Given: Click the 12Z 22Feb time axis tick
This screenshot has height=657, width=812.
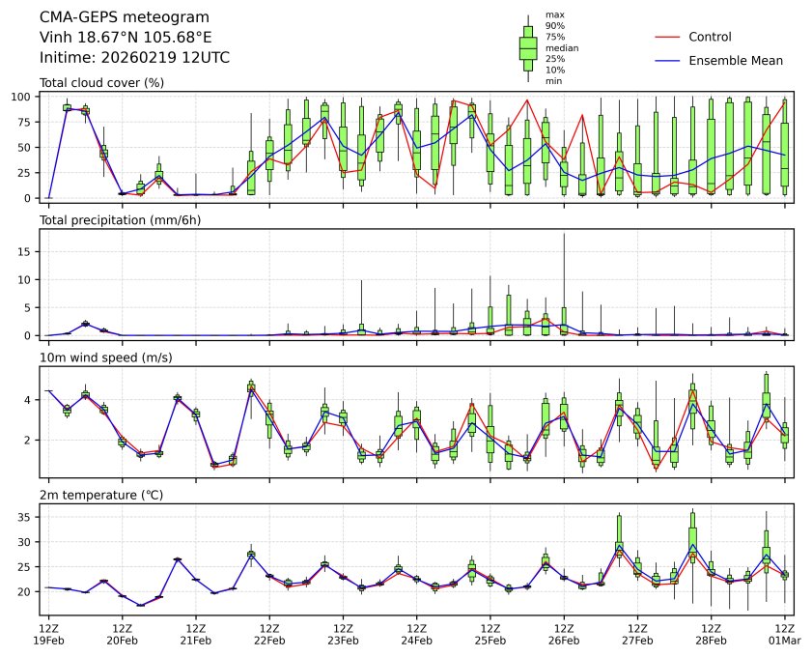Looking at the screenshot, I should 269,634.
